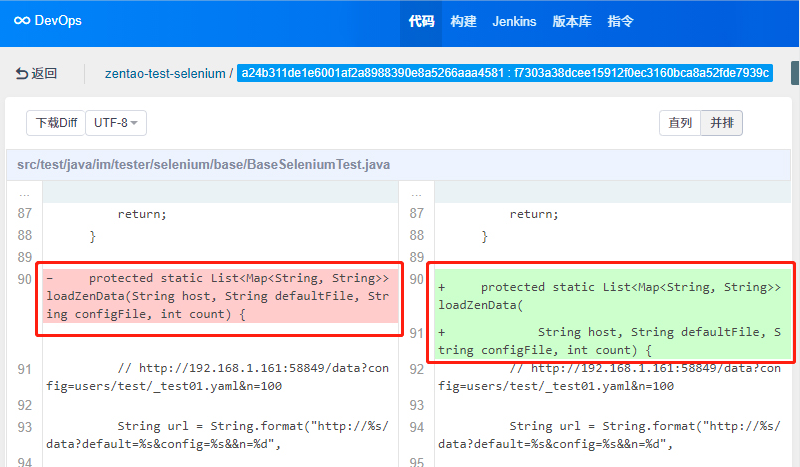The width and height of the screenshot is (800, 467).
Task: Click the UTF-8 dropdown caret arrow
Action: pyautogui.click(x=134, y=123)
